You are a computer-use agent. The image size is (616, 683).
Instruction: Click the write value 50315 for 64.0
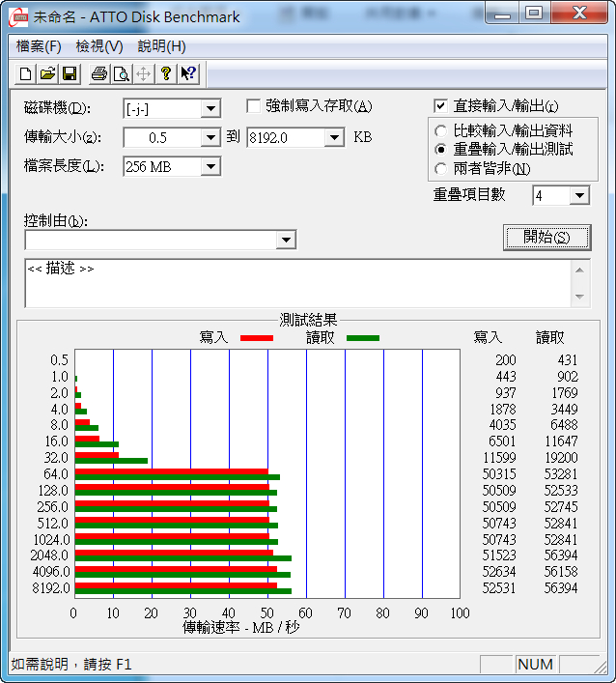click(499, 474)
